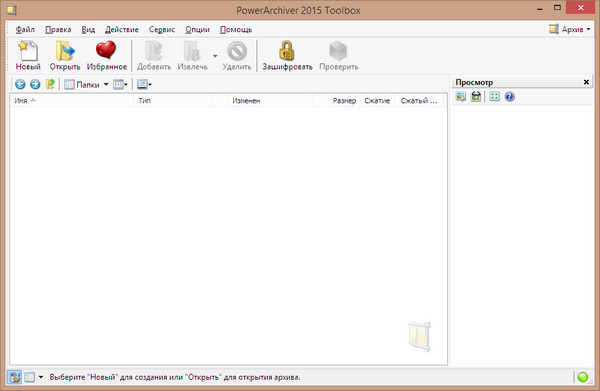Viewport: 600px width, 391px height.
Task: Click the classic view icon in status bar
Action: click(29, 377)
